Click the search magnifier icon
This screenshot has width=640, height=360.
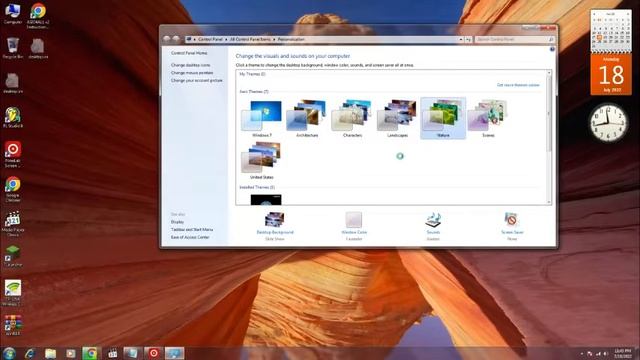point(551,40)
